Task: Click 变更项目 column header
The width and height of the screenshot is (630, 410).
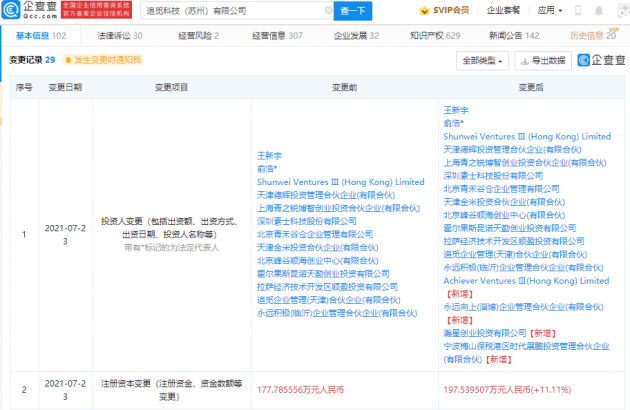Action: coord(172,87)
